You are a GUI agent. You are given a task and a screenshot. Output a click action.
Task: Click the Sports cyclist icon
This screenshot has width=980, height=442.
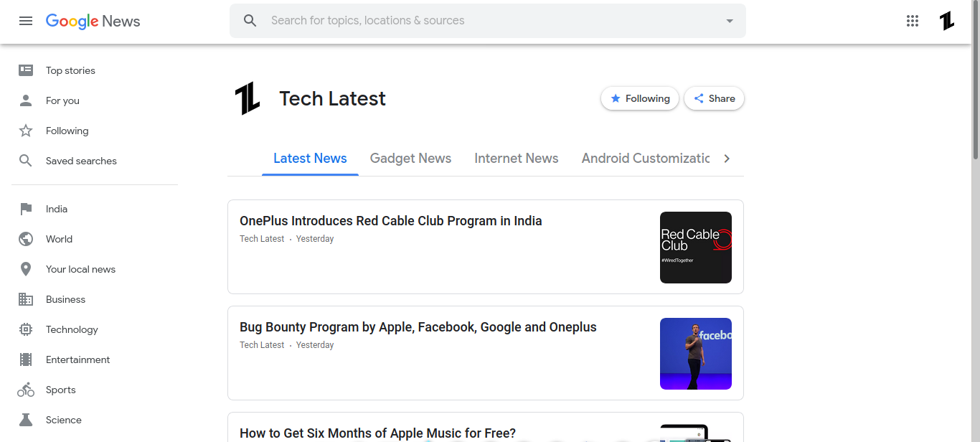26,390
